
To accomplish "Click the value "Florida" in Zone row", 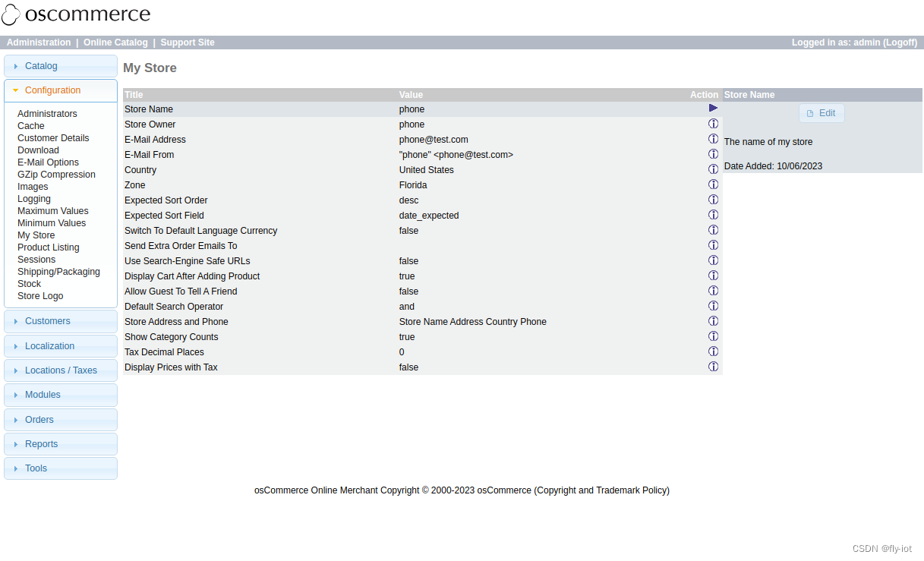I will tap(413, 185).
